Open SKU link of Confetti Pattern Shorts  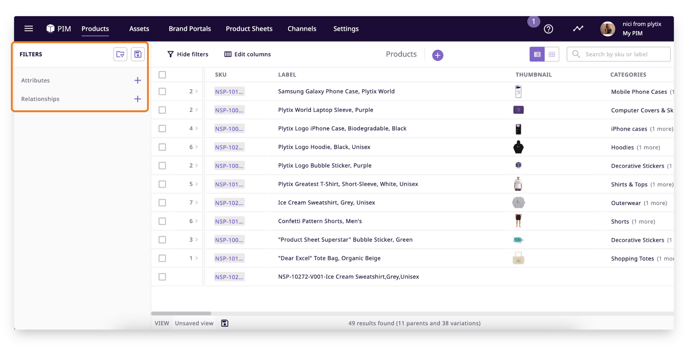click(x=229, y=221)
